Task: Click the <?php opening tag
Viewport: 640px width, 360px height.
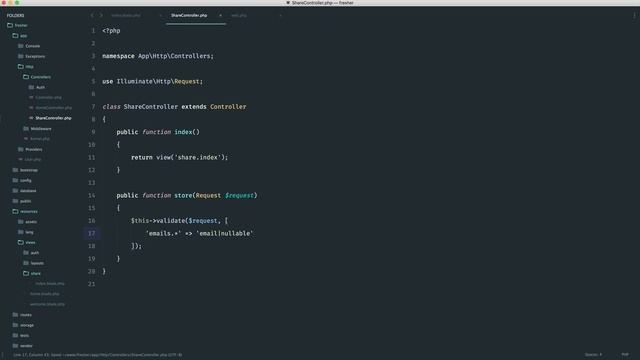Action: coord(111,31)
